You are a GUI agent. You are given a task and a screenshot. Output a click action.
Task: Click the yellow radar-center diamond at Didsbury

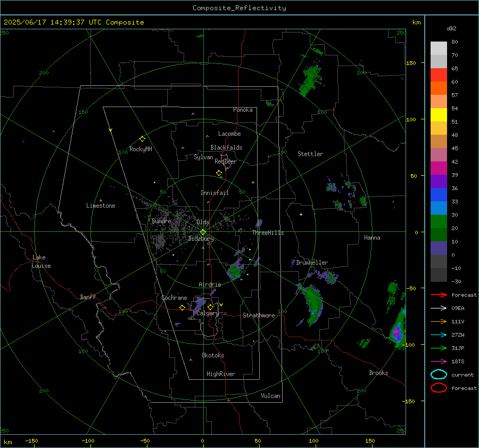point(203,232)
